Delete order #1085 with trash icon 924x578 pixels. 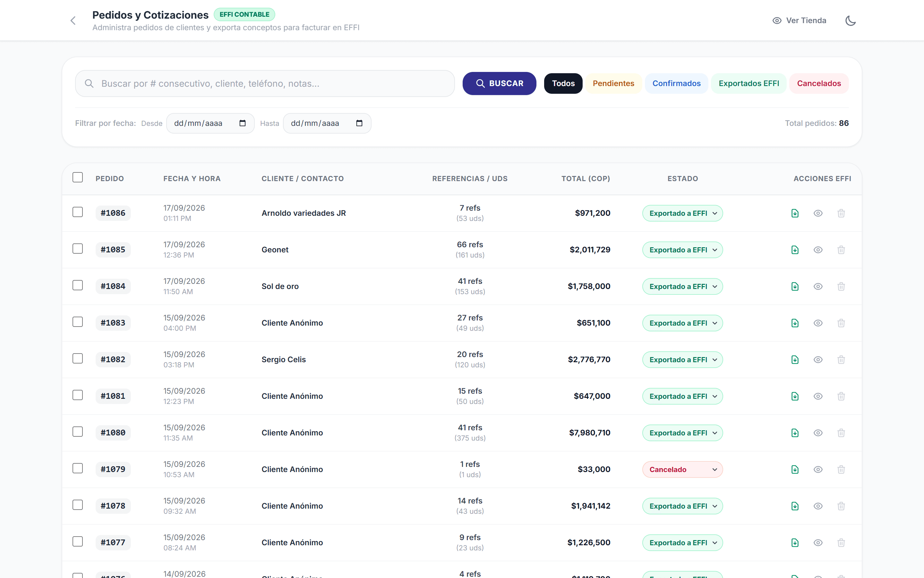[841, 250]
